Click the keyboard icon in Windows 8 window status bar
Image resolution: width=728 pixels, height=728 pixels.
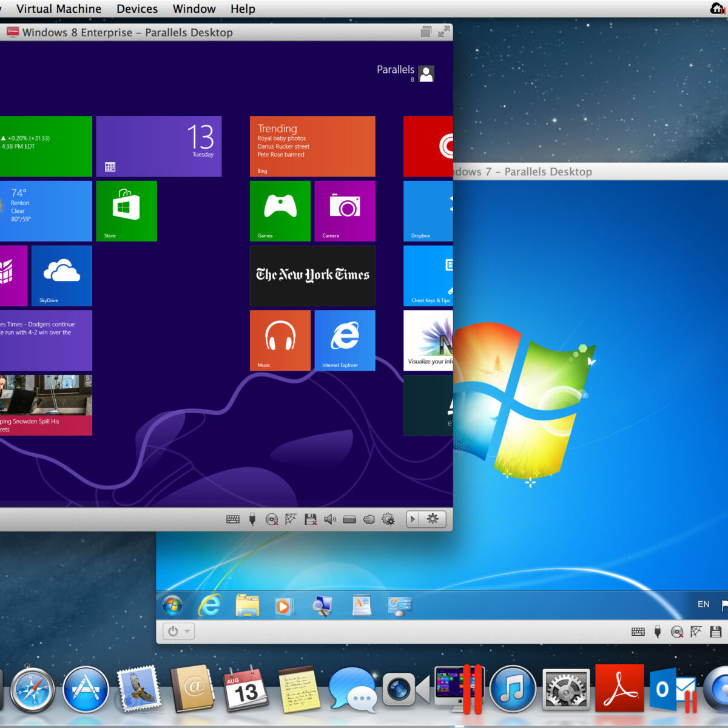pyautogui.click(x=233, y=519)
